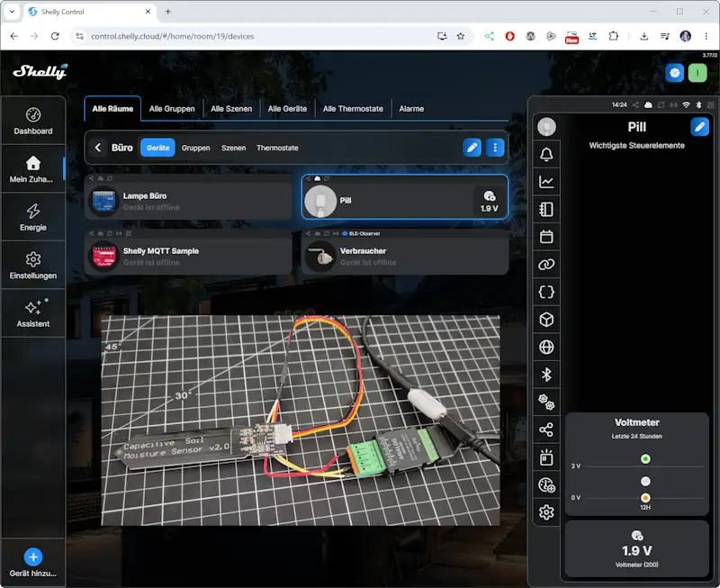Open a new browser tab
This screenshot has width=720, height=588.
pyautogui.click(x=168, y=12)
